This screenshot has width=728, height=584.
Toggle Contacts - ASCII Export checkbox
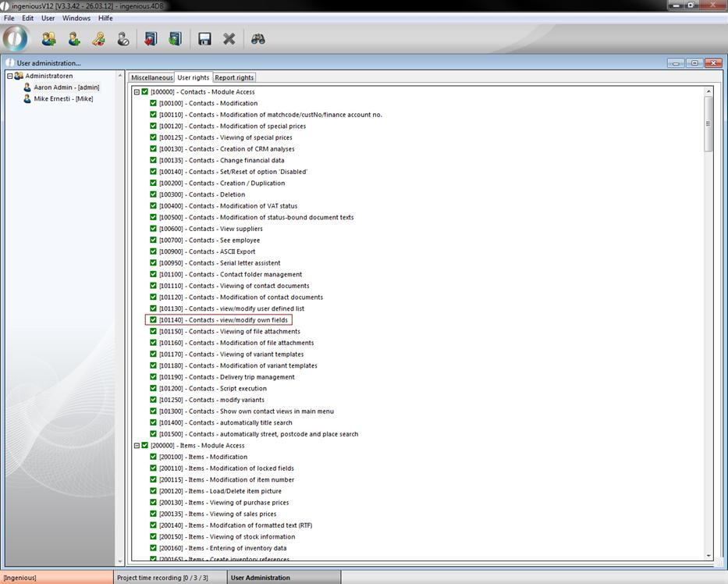(154, 251)
